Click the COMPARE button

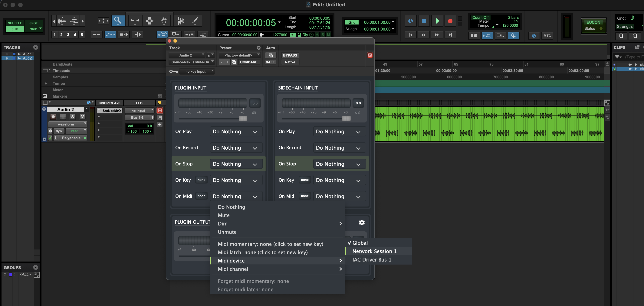point(248,62)
